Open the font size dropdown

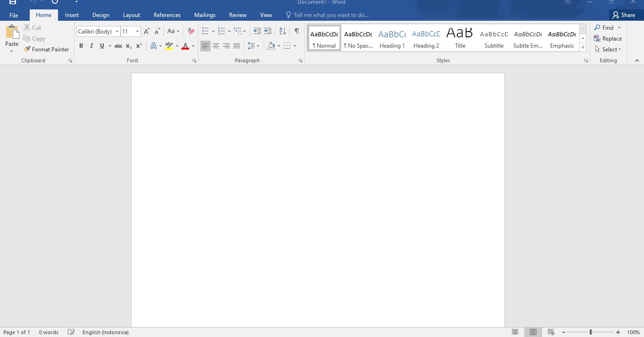click(x=137, y=32)
